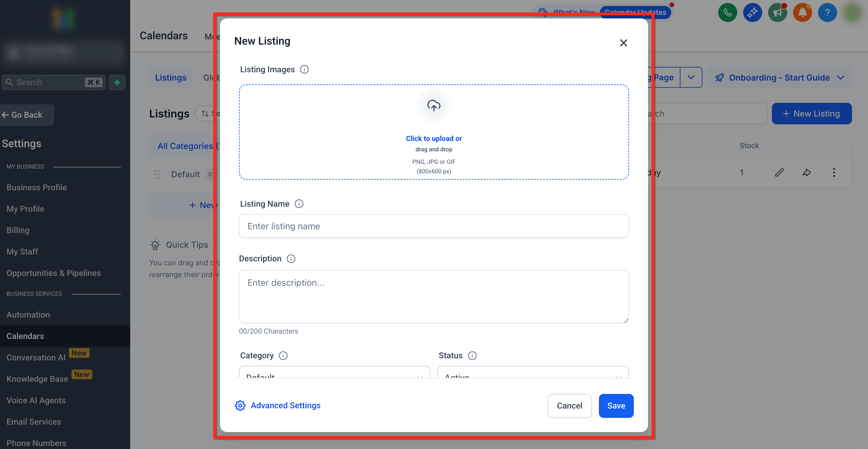Open Business Profile in settings sidebar
The width and height of the screenshot is (868, 449).
coord(36,187)
